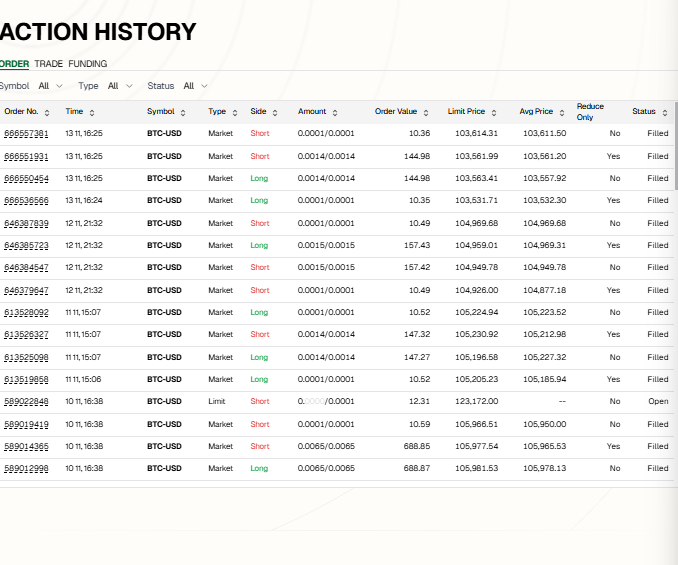Click the Open status of order 589022848
The height and width of the screenshot is (565, 678).
point(658,402)
